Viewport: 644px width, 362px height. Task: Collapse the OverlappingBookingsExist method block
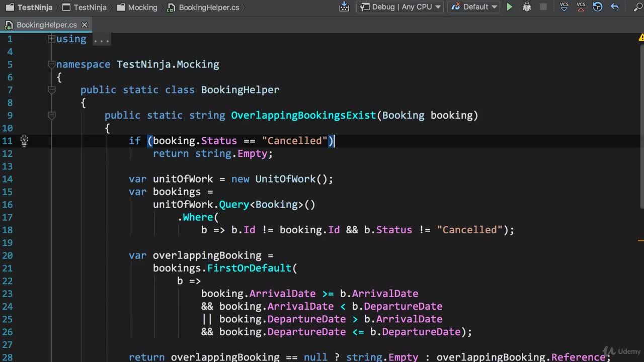pyautogui.click(x=51, y=116)
